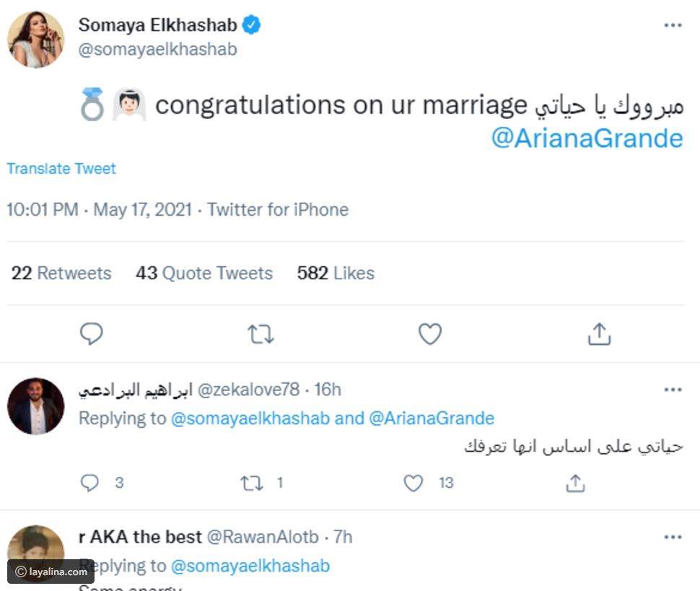This screenshot has width=700, height=591.
Task: View the 582 Likes list
Action: coord(336,273)
